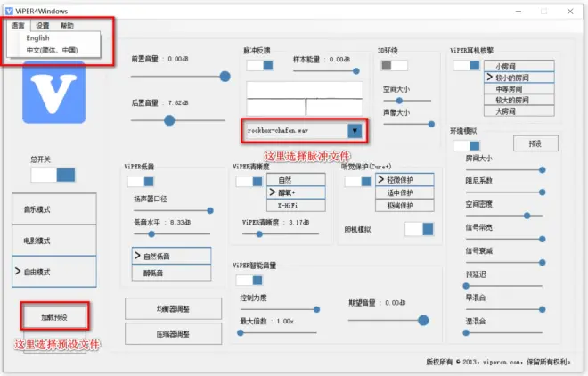588x376 pixels.
Task: Click the 信号衰减 decay slider
Action: coord(504,263)
